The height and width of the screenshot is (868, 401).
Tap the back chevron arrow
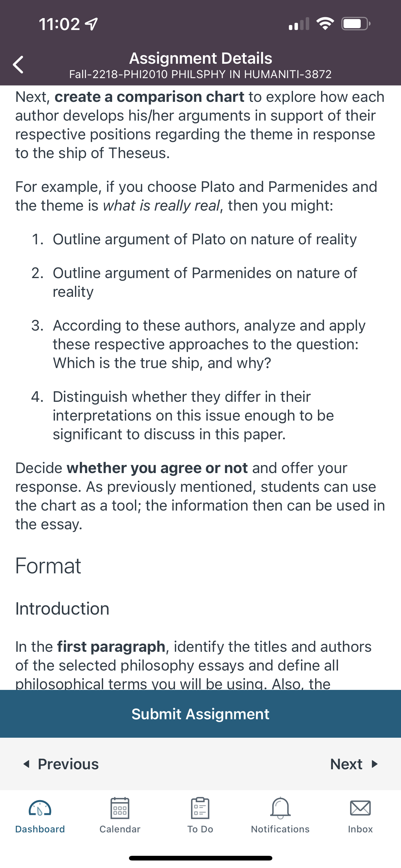[x=18, y=64]
